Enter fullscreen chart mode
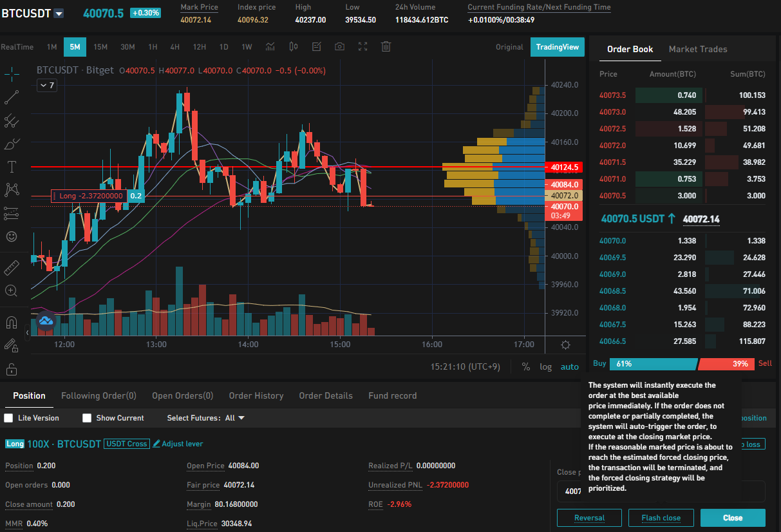The image size is (781, 532). (x=362, y=46)
